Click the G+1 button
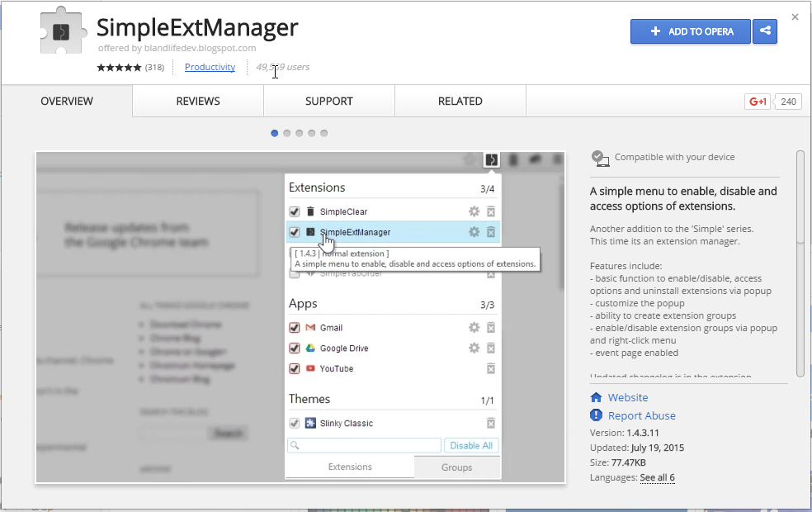The image size is (812, 512). tap(757, 102)
